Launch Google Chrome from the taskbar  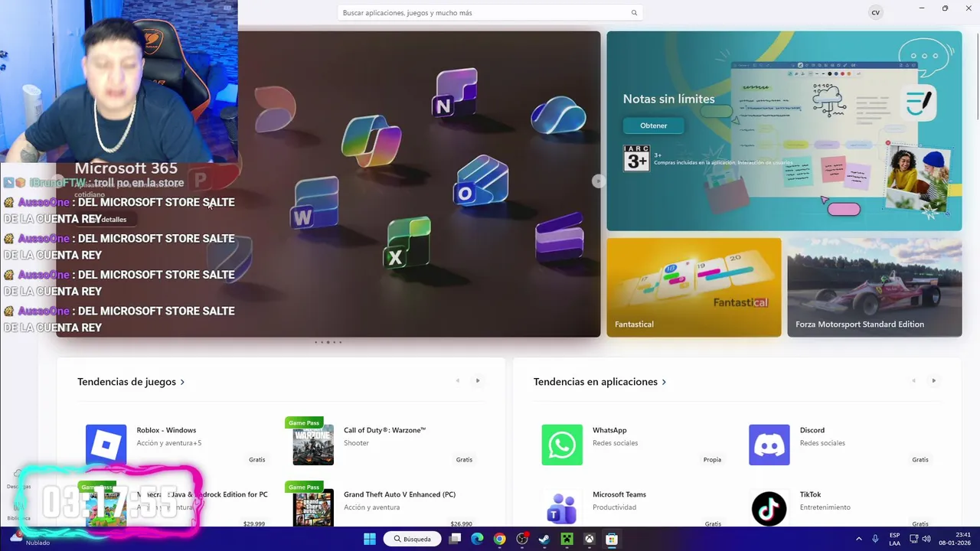[x=499, y=539]
